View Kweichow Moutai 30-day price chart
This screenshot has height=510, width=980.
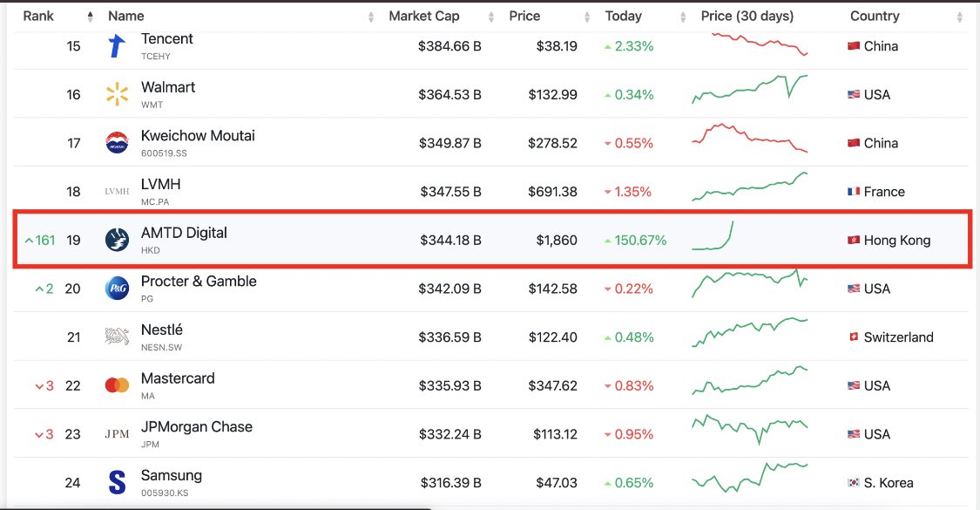click(749, 138)
